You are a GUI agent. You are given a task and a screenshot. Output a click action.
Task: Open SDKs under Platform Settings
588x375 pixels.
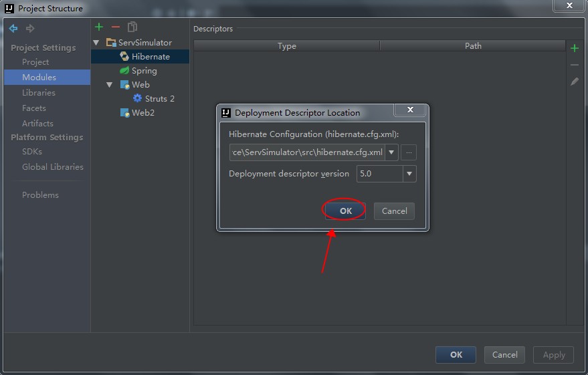pos(32,151)
